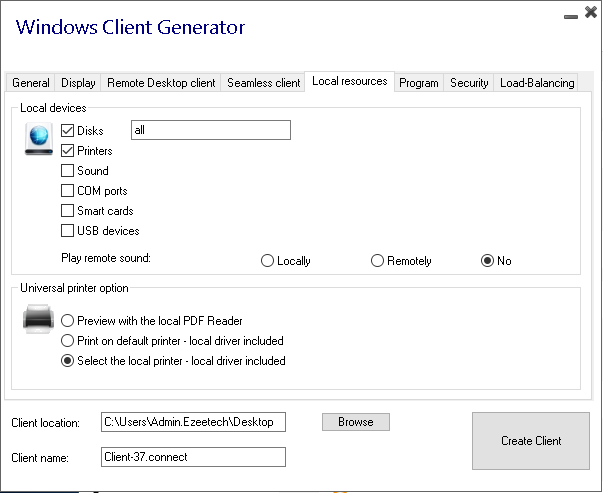Choose Preview with the local PDF Reader
The height and width of the screenshot is (493, 603).
pos(68,321)
